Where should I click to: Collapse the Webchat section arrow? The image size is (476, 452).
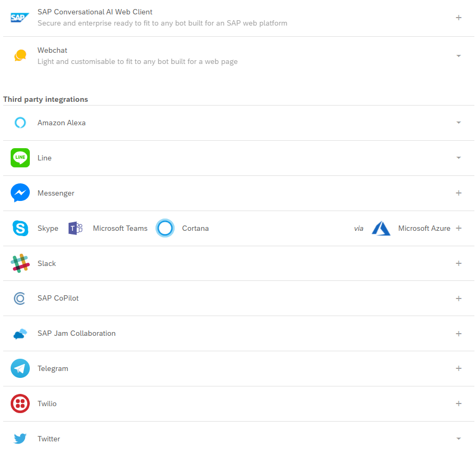point(459,56)
